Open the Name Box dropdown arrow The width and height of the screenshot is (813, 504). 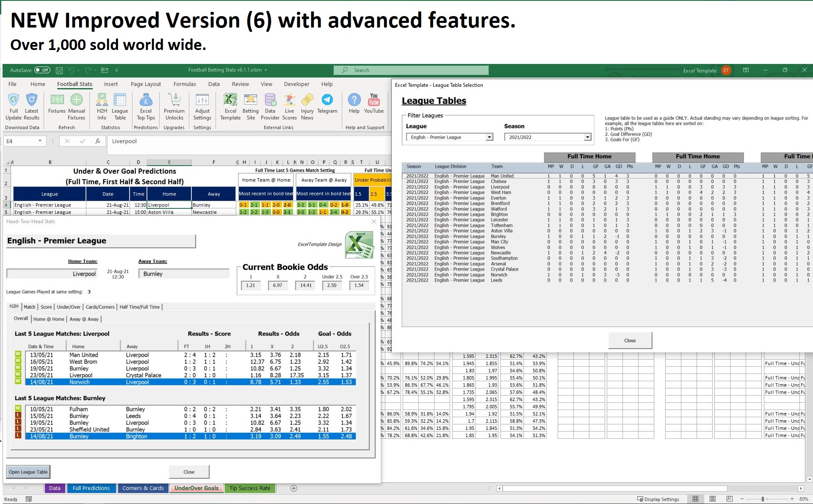click(40, 141)
